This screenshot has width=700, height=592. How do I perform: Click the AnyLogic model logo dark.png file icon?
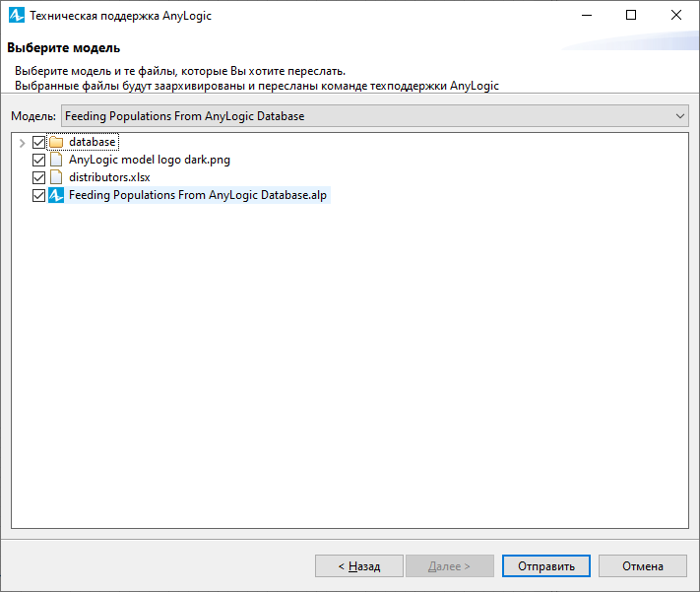click(x=56, y=160)
